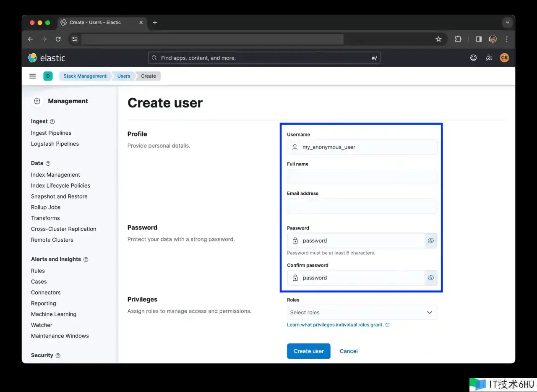The width and height of the screenshot is (537, 392).
Task: Open Index Management in sidebar
Action: pyautogui.click(x=55, y=175)
